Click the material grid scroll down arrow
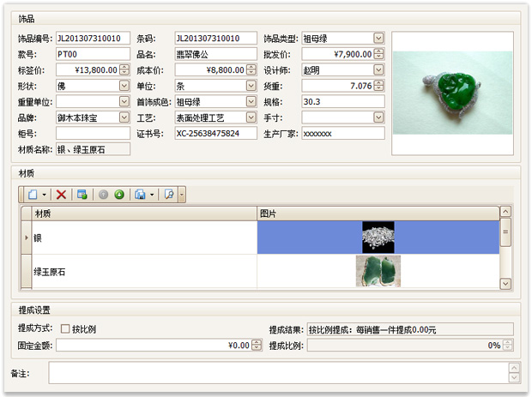This screenshot has width=532, height=397. tap(505, 284)
